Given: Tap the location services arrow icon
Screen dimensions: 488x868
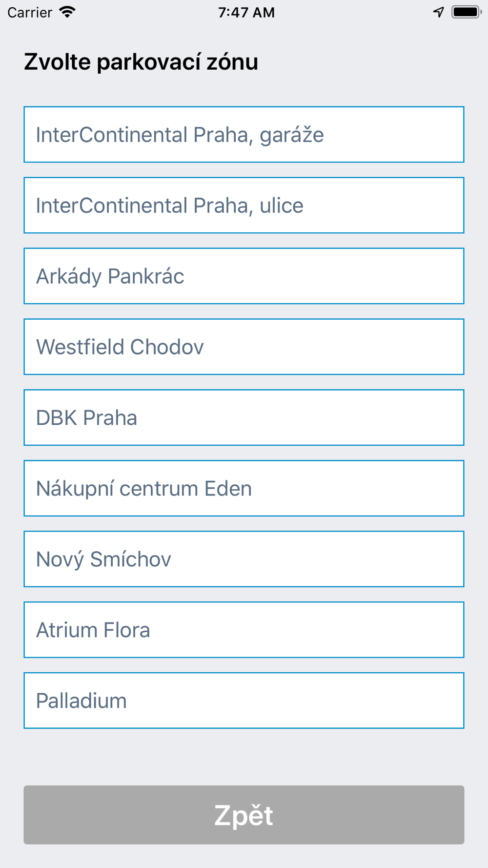Looking at the screenshot, I should 439,12.
